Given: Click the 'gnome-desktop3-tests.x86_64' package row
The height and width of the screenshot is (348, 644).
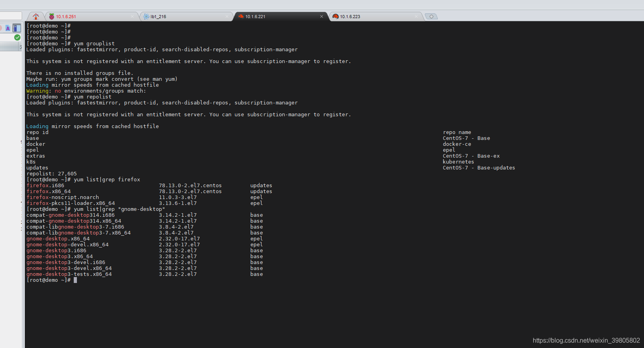Looking at the screenshot, I should [x=144, y=274].
